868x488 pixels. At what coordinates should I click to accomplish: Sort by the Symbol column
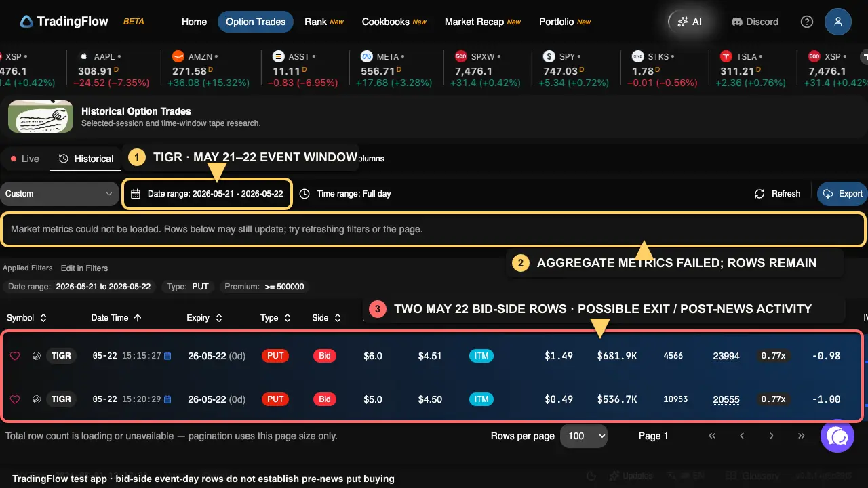pyautogui.click(x=26, y=318)
